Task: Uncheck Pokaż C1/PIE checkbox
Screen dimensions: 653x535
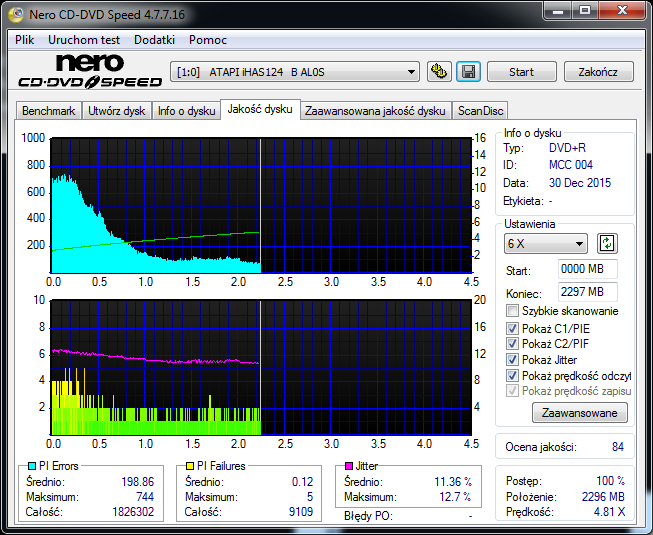Action: (512, 328)
